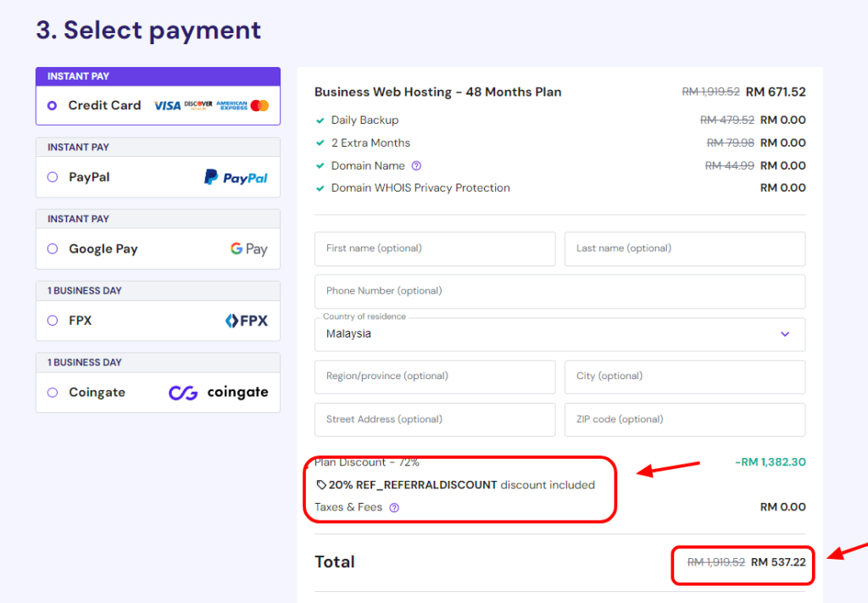868x603 pixels.
Task: Open Taxes & Fees help icon
Action: pyautogui.click(x=394, y=507)
